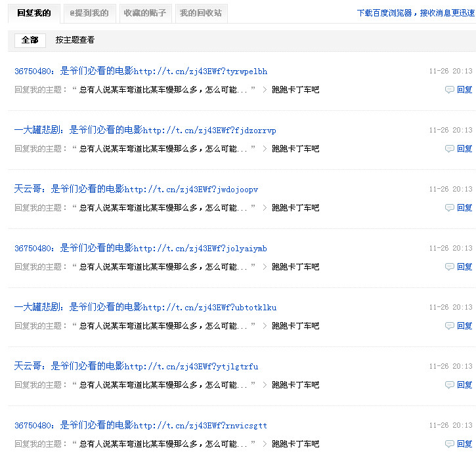476x452 pixels.
Task: Switch to the @提到我的 tab
Action: [89, 13]
